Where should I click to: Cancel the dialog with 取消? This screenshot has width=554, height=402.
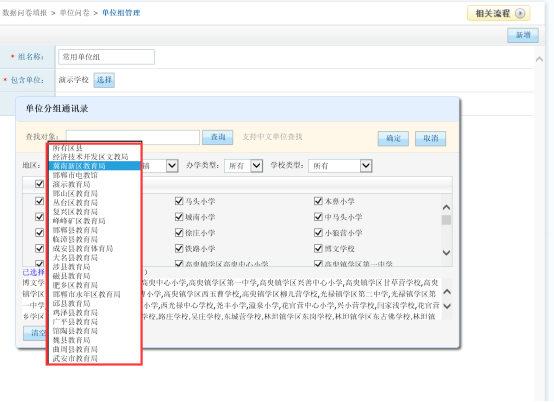430,138
